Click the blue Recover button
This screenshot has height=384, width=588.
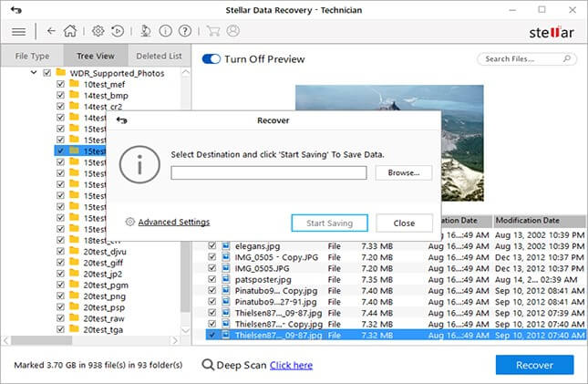click(x=534, y=365)
